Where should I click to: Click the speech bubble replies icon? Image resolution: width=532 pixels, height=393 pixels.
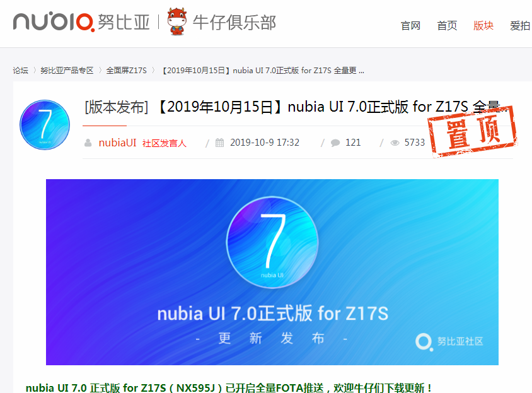coord(335,143)
